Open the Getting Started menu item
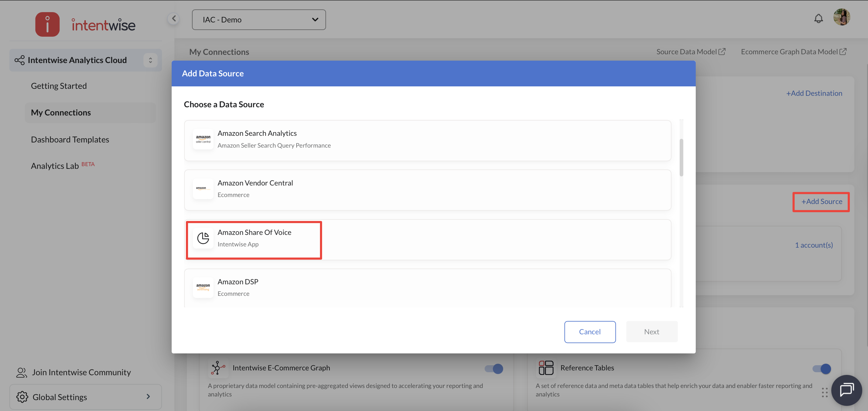868x411 pixels. coord(59,86)
